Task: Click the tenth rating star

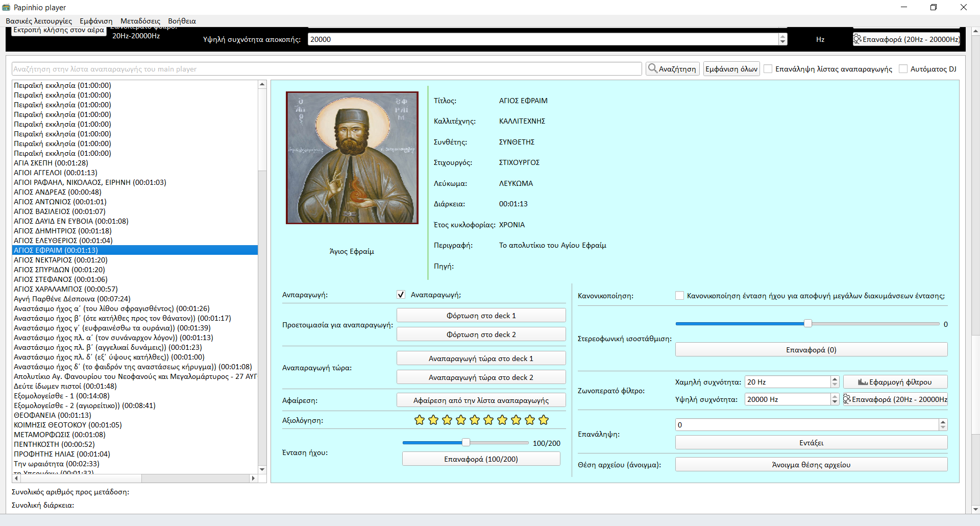Action: 544,420
